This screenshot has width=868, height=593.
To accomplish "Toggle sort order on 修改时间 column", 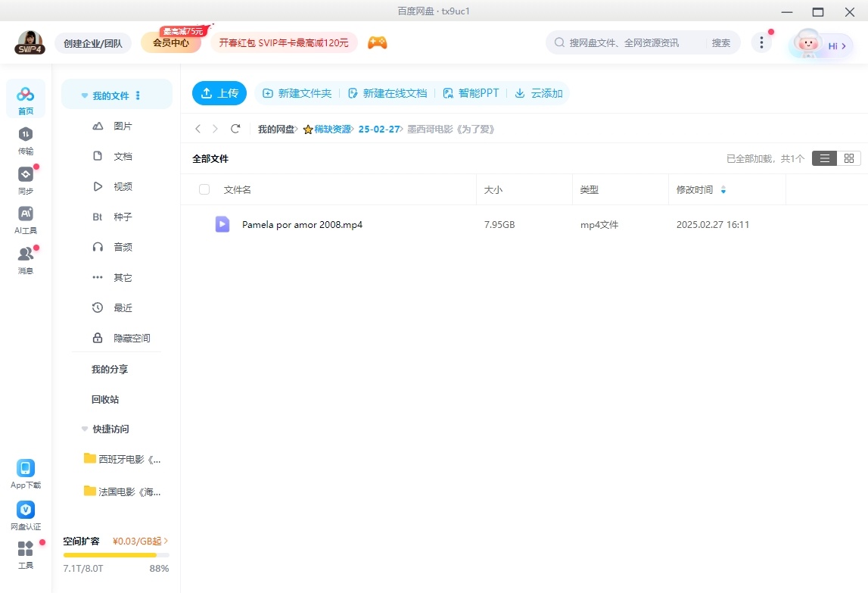I will (723, 190).
